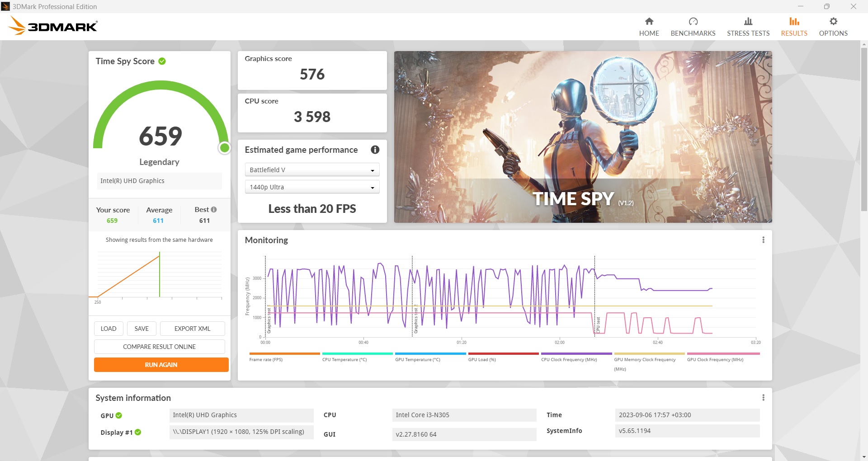Screen dimensions: 868x461
Task: Open the Options gear icon
Action: (833, 22)
